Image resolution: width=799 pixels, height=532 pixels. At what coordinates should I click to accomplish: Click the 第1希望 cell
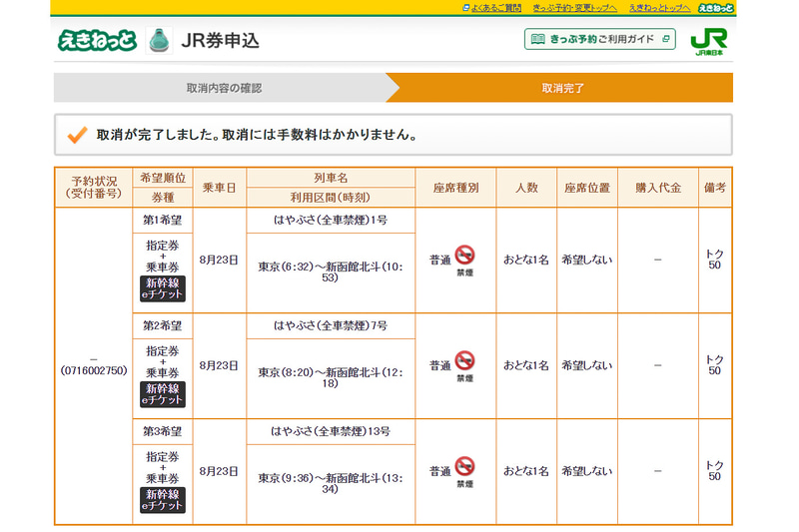[x=163, y=221]
